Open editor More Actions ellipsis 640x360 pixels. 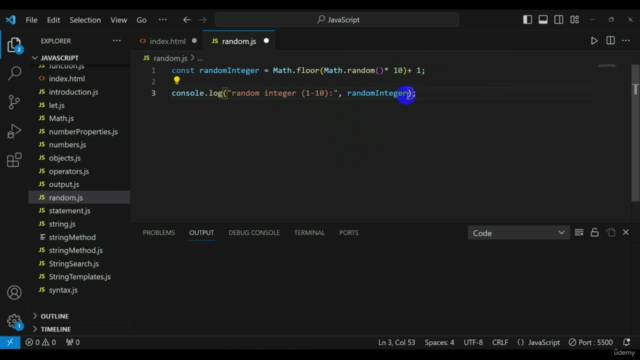[x=626, y=41]
